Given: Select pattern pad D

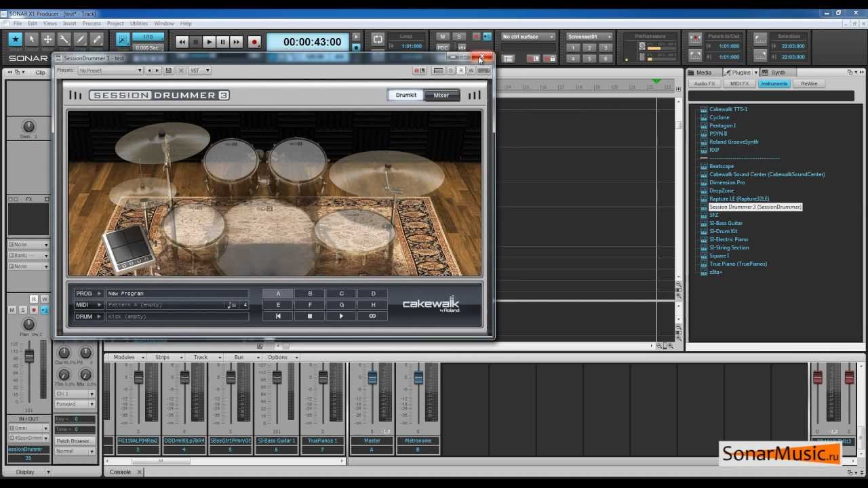Looking at the screenshot, I should (x=373, y=293).
